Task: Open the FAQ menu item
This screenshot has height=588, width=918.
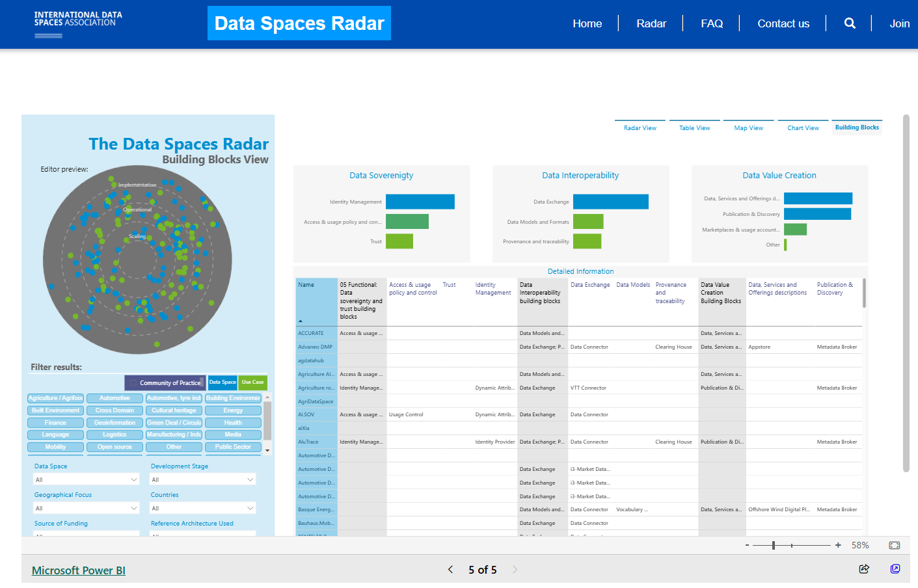Action: click(x=712, y=23)
